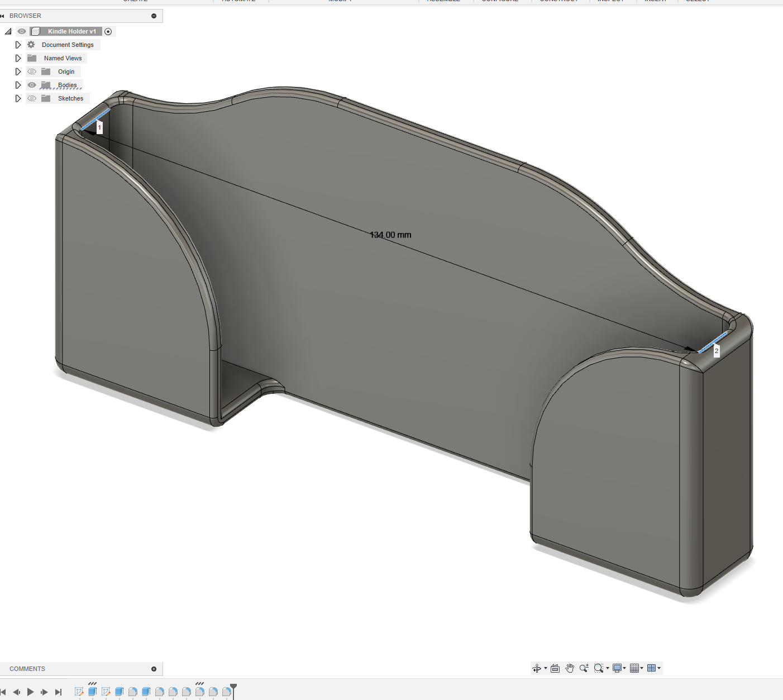Select the first Extrude feature in timeline
Screen dimensions: 783x700
92,691
